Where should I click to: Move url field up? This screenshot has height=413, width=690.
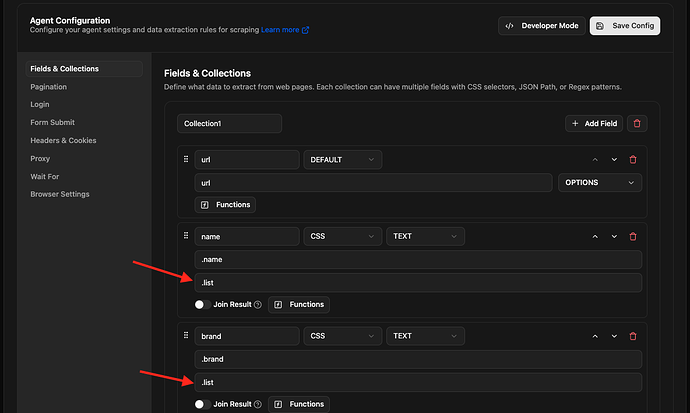tap(595, 160)
